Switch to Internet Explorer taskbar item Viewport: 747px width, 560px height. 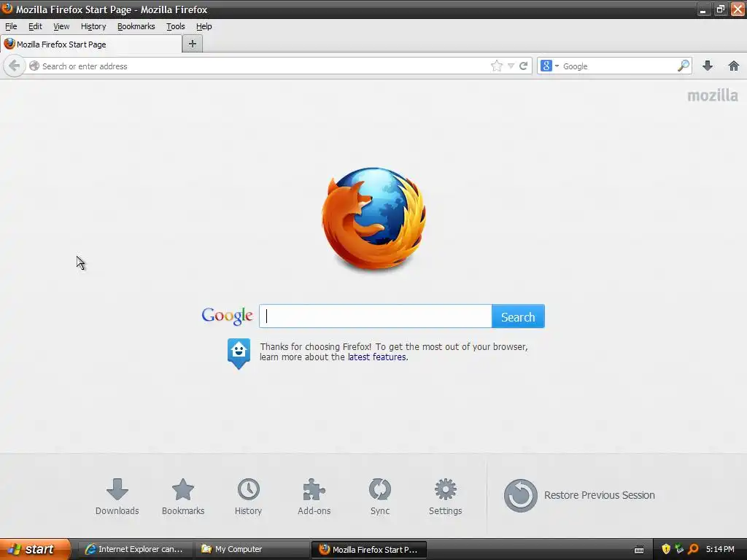tap(135, 549)
